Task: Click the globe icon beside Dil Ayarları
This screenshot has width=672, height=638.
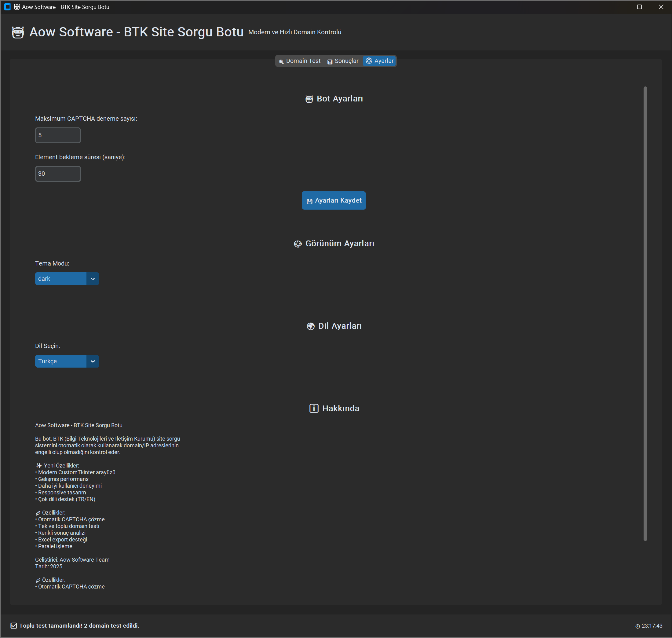Action: point(311,326)
